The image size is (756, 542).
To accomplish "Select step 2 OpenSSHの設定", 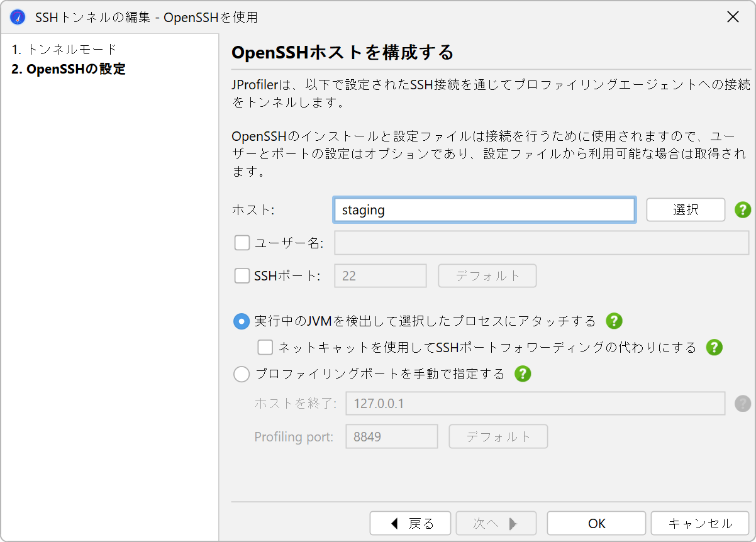I will coord(69,69).
